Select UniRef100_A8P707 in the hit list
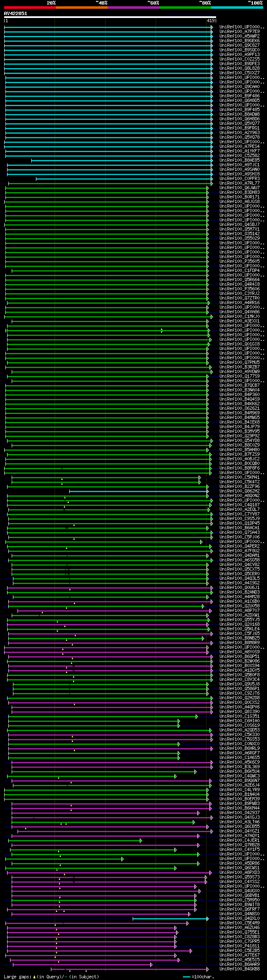The image size is (267, 980). coord(239,611)
